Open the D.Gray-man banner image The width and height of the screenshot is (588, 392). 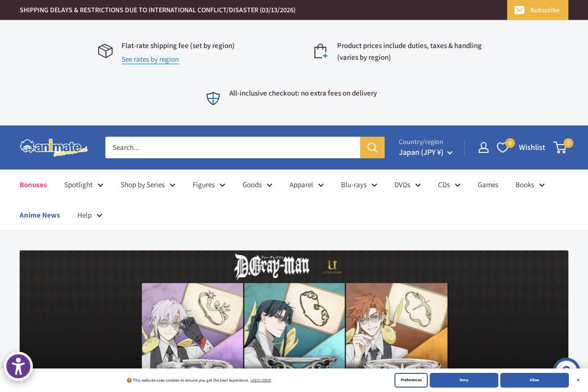pos(294,310)
